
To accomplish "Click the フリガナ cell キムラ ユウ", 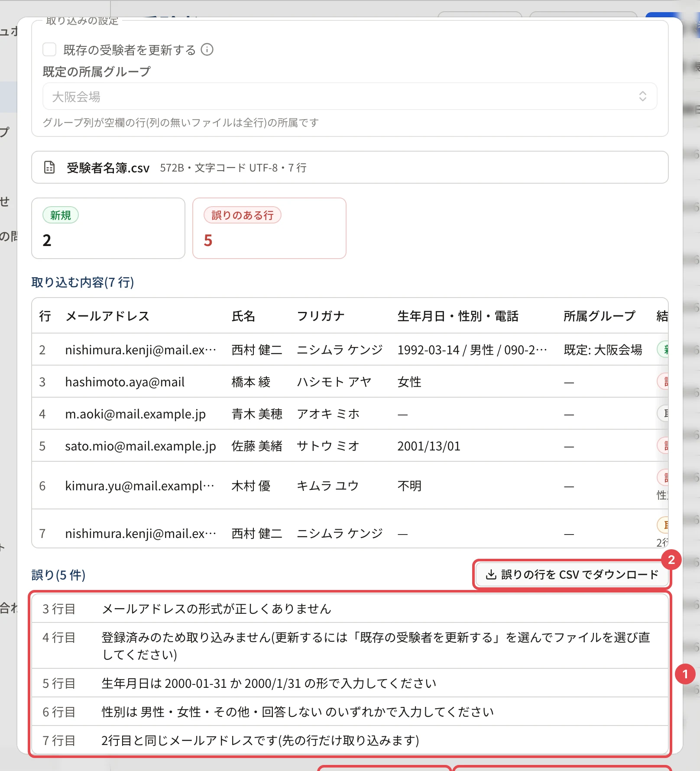I will (x=328, y=486).
